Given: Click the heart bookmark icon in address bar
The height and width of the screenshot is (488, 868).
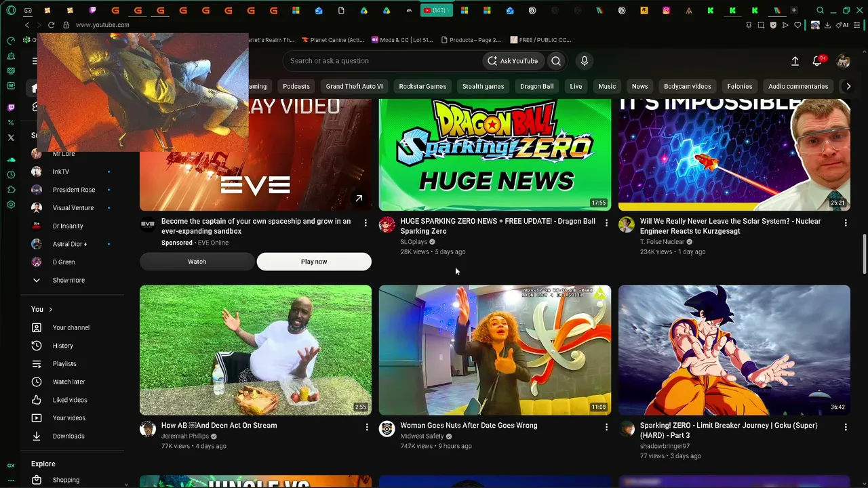Looking at the screenshot, I should [797, 25].
